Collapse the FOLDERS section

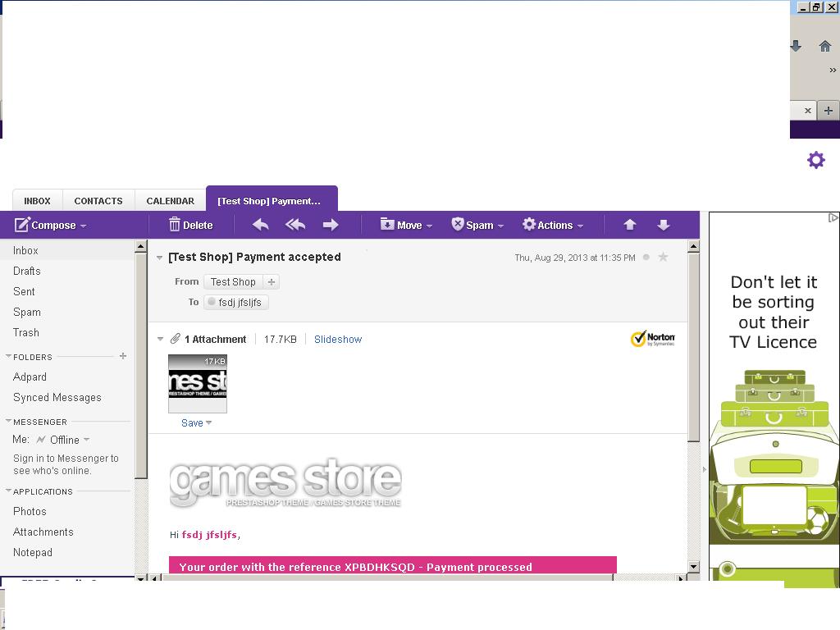click(8, 356)
